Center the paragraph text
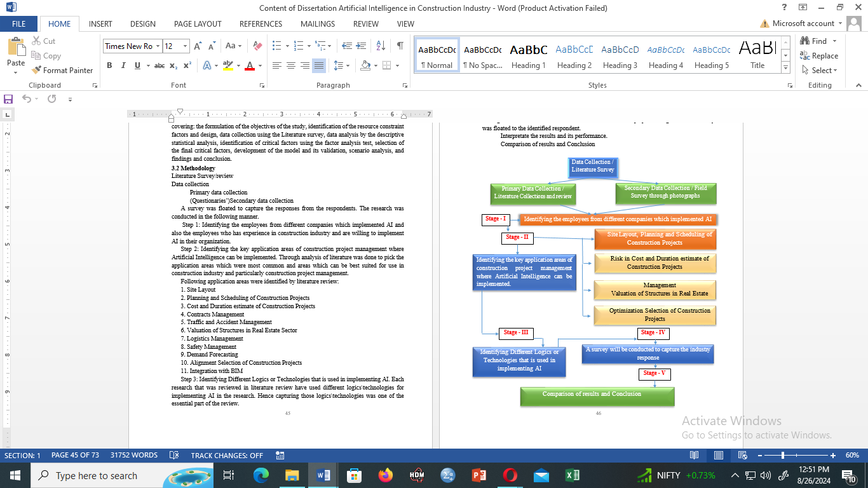Viewport: 868px width, 488px height. click(x=291, y=65)
